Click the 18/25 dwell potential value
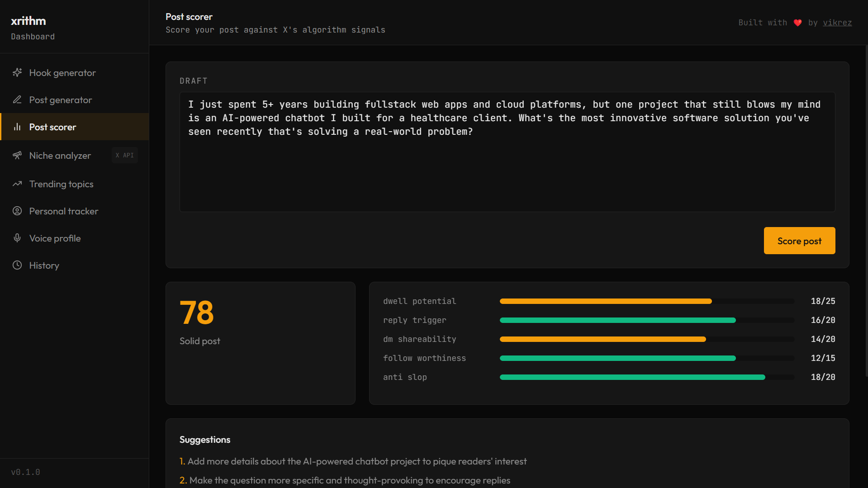This screenshot has height=488, width=868. (823, 301)
